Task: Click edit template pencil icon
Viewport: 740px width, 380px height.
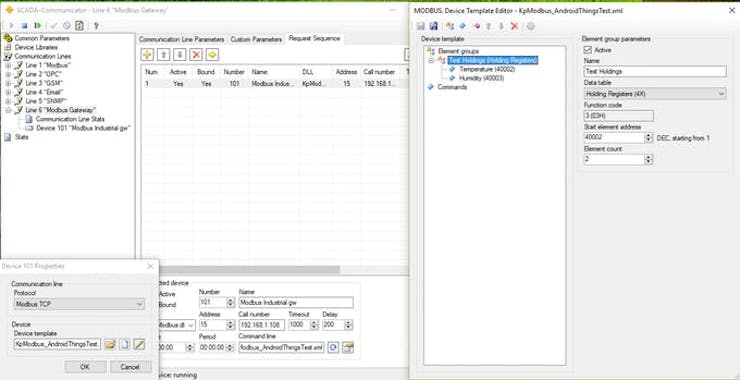Action: coord(139,345)
